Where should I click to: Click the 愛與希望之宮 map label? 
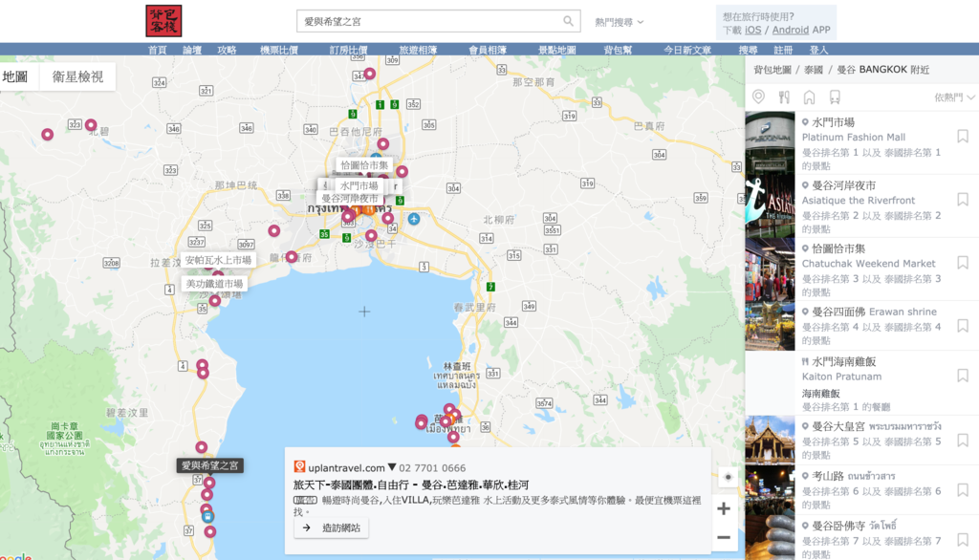click(209, 465)
